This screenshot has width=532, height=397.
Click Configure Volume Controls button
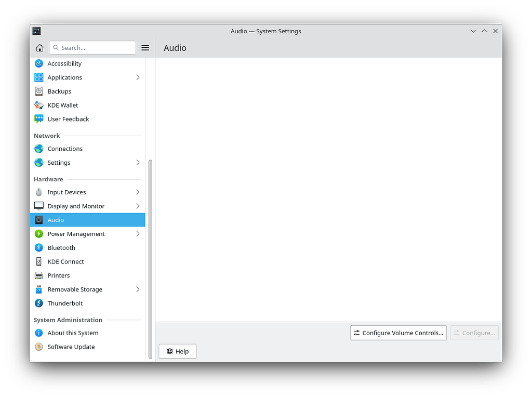(x=398, y=333)
